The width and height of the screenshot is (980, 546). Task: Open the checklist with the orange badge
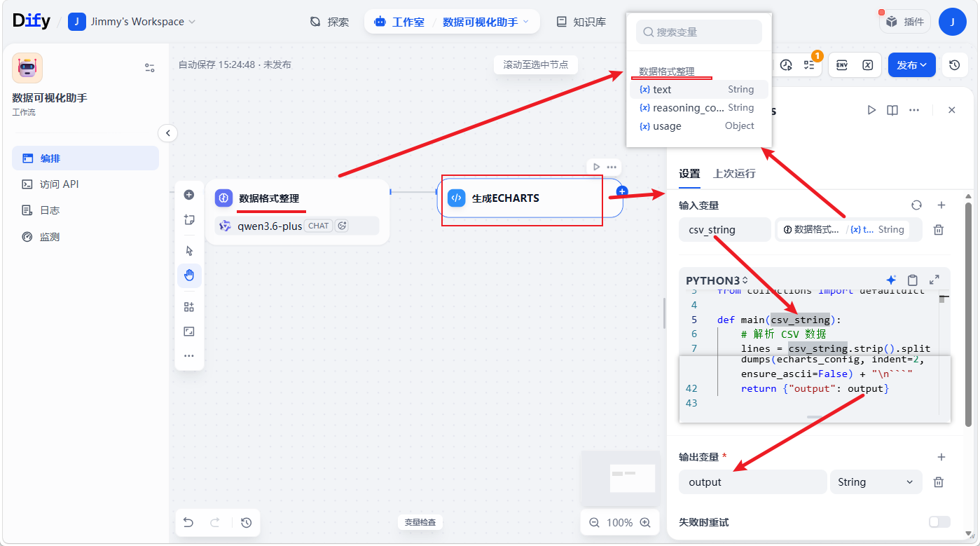click(809, 65)
